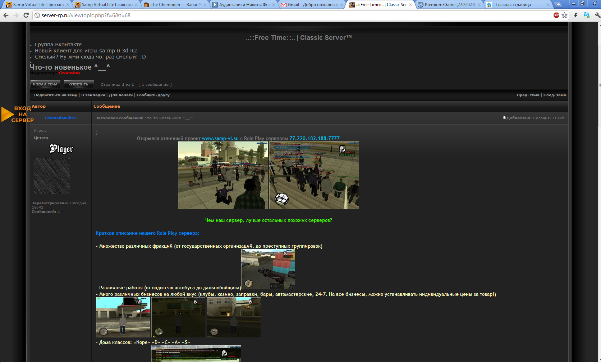The height and width of the screenshot is (364, 601).
Task: Click the Смелый? Ну жми сюда link
Action: tap(90, 57)
